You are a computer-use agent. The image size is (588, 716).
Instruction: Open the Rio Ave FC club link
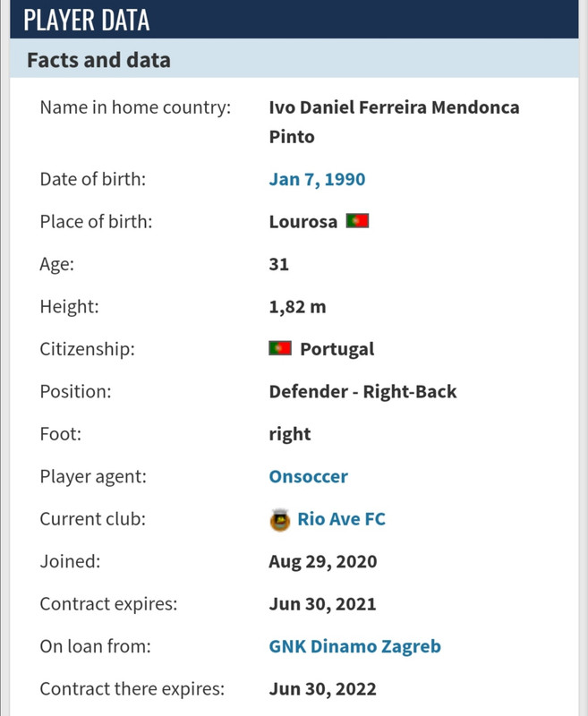pos(341,519)
